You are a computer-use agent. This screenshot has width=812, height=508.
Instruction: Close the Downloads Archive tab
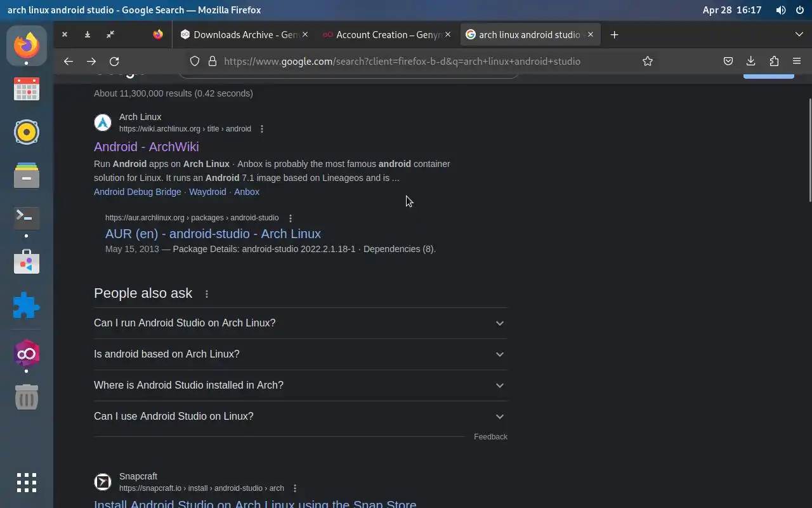click(x=305, y=34)
